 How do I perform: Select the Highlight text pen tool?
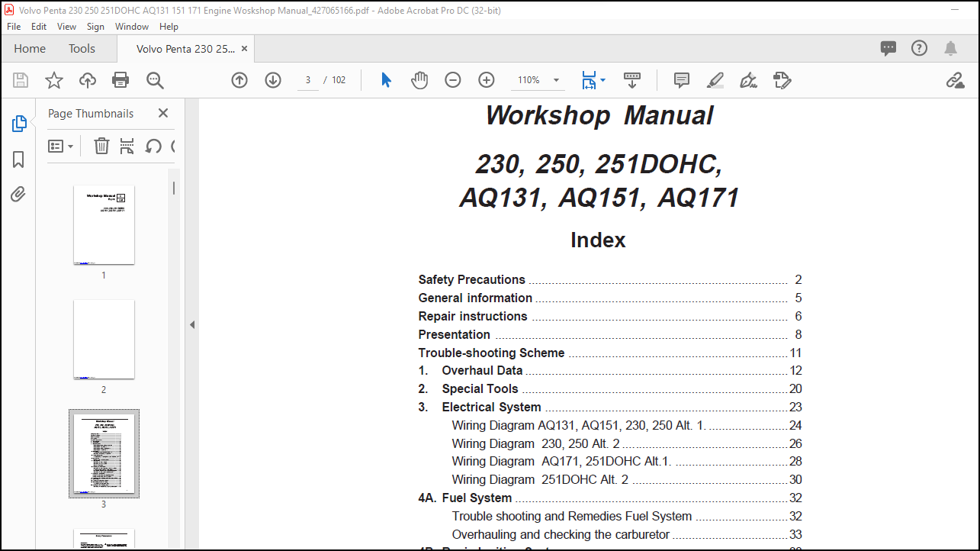tap(715, 80)
